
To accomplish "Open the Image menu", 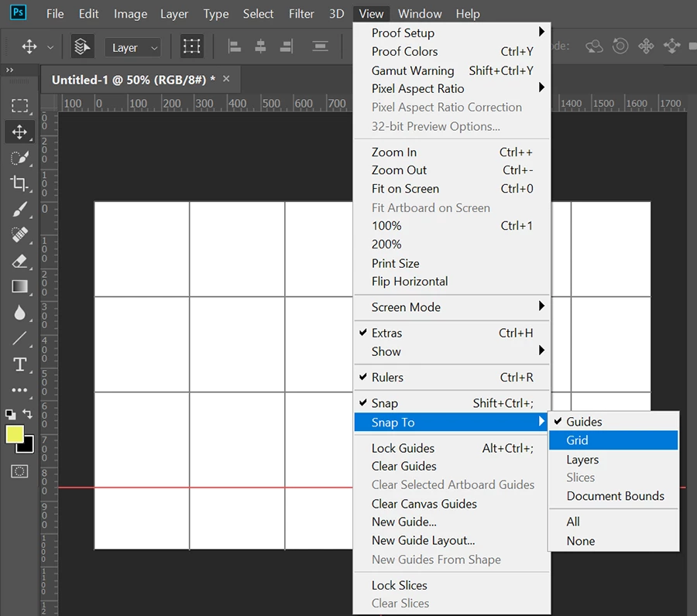I will pyautogui.click(x=130, y=14).
